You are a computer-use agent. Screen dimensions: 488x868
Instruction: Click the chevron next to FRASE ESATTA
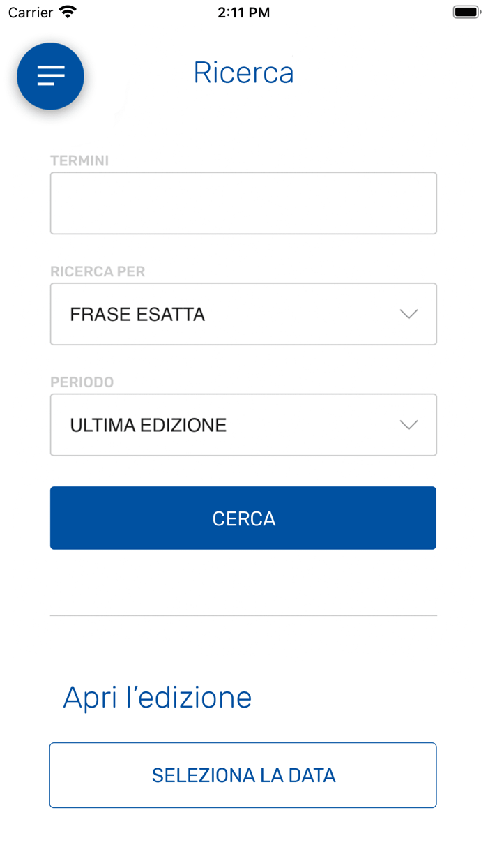tap(409, 314)
